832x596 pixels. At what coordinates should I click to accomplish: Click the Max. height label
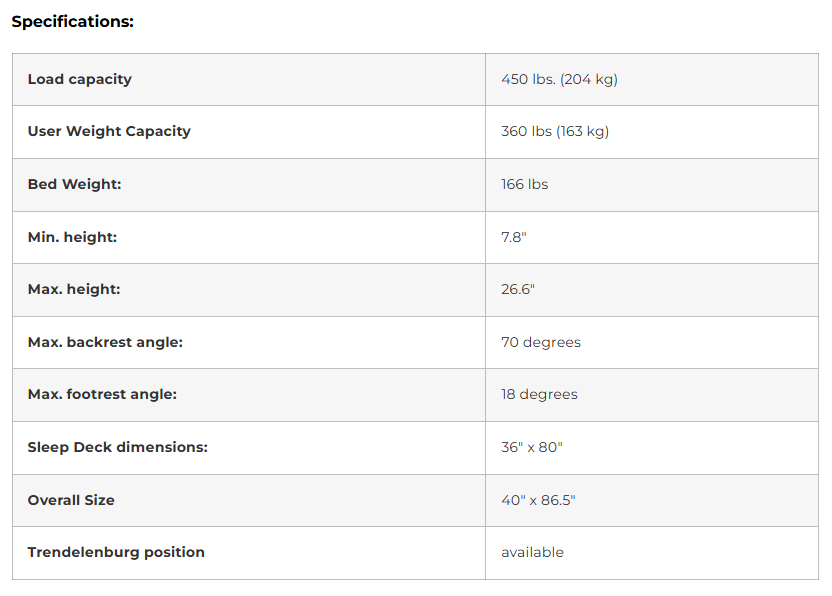coord(73,289)
